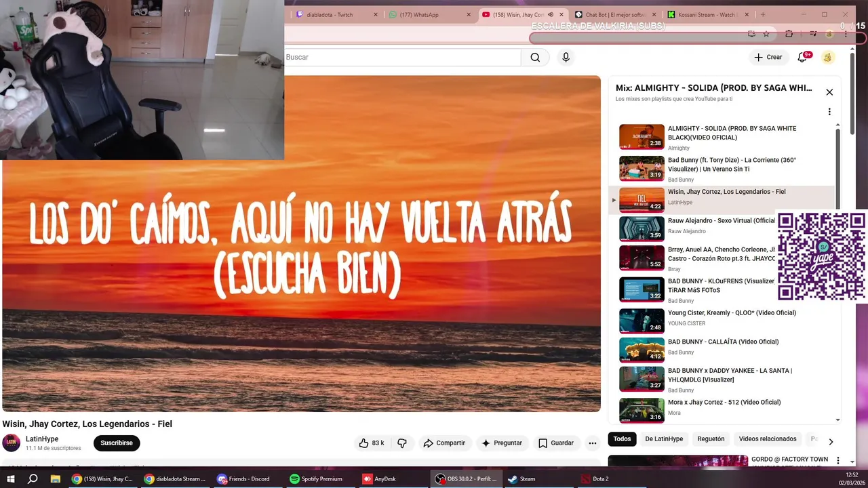Switch to OBS 30.0.2 in taskbar

pyautogui.click(x=467, y=479)
